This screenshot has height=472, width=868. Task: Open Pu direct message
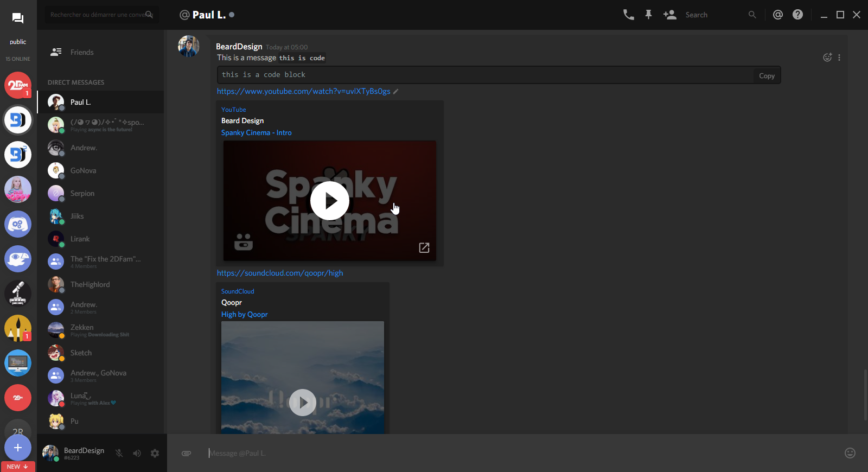point(100,421)
